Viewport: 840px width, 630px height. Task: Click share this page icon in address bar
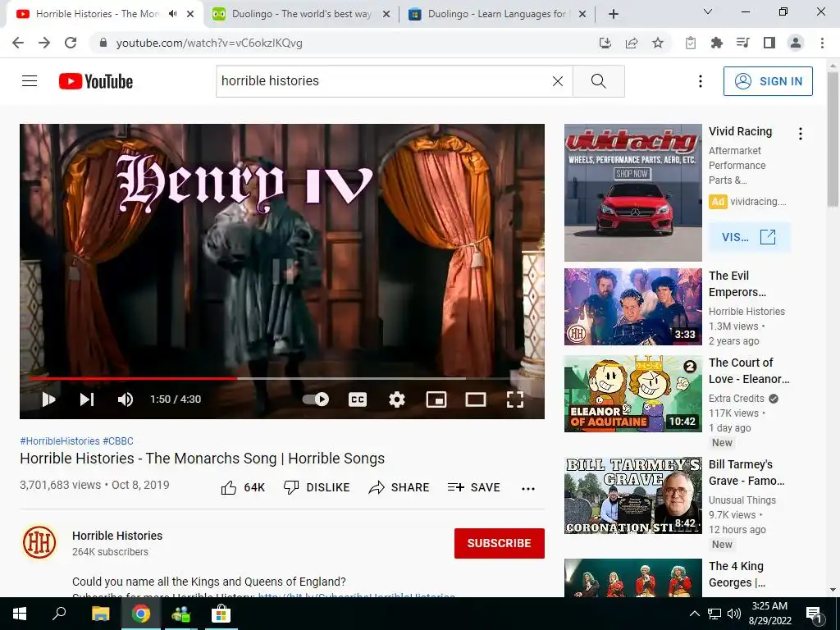click(631, 43)
